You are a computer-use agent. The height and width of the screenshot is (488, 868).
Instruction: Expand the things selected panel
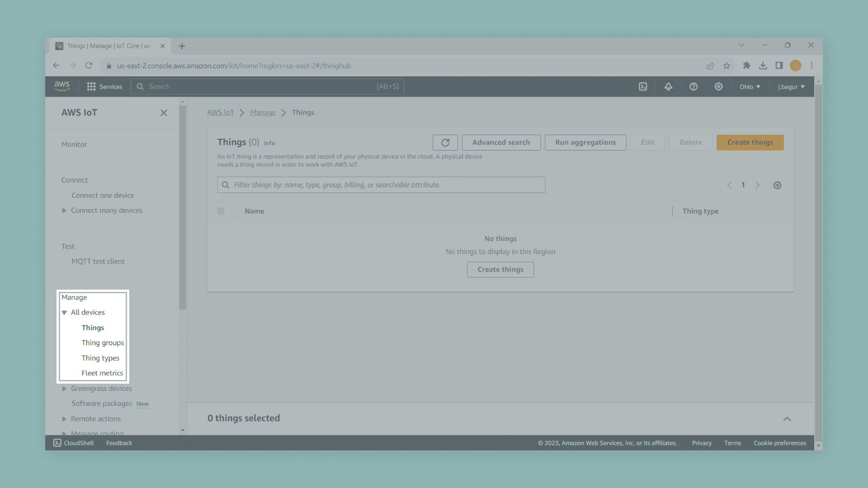787,419
